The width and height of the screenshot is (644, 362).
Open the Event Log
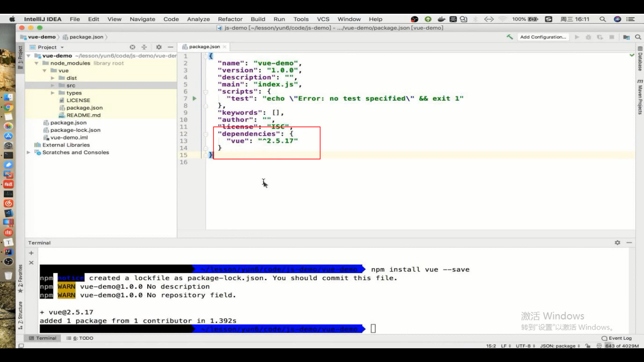click(x=616, y=338)
